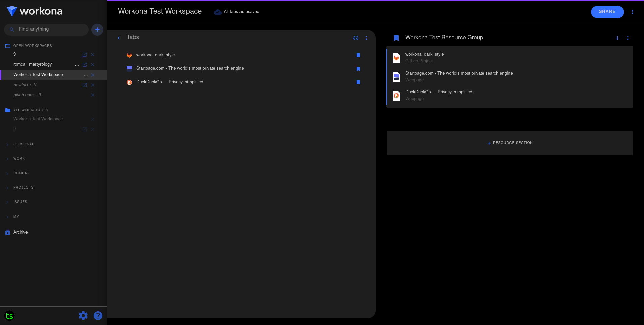Open newtab + 10 in a new window
The image size is (644, 325).
(85, 85)
